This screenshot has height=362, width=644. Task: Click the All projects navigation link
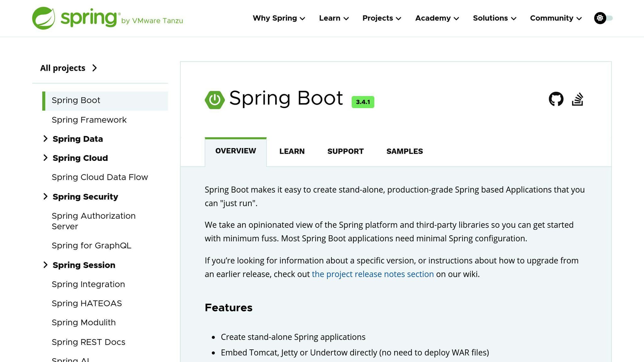[x=63, y=68]
